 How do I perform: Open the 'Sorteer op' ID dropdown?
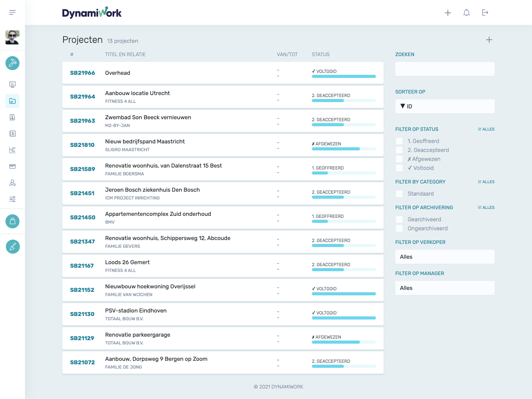[x=445, y=106]
